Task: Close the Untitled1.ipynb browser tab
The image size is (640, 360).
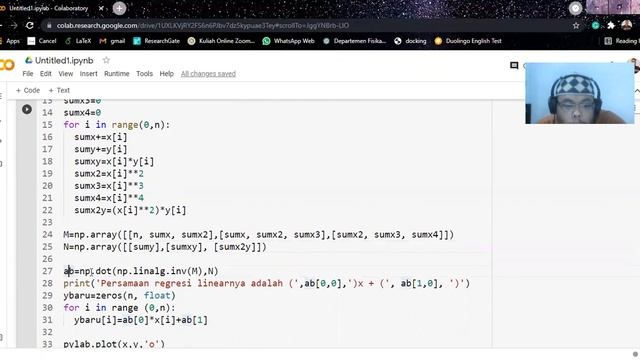Action: pyautogui.click(x=101, y=8)
